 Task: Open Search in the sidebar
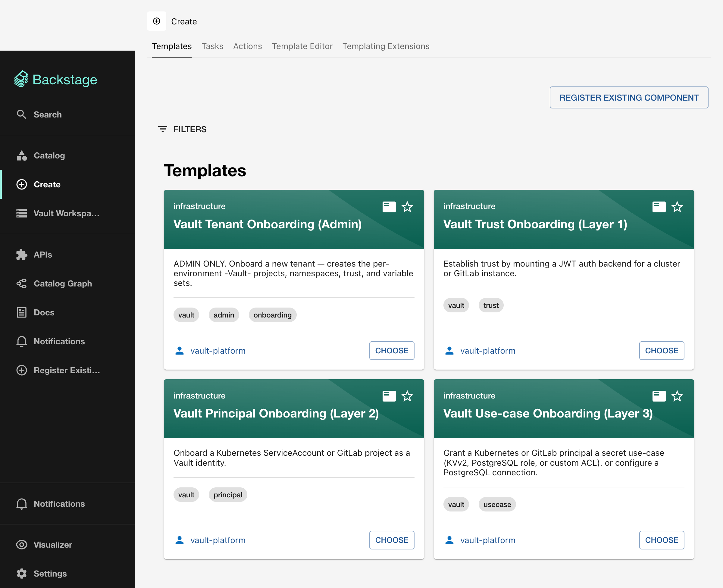[x=67, y=114]
